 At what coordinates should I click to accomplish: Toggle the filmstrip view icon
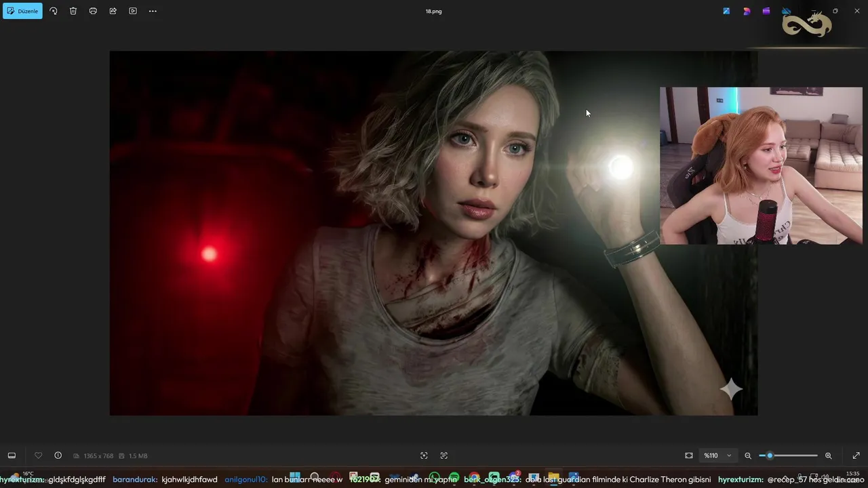pyautogui.click(x=12, y=455)
